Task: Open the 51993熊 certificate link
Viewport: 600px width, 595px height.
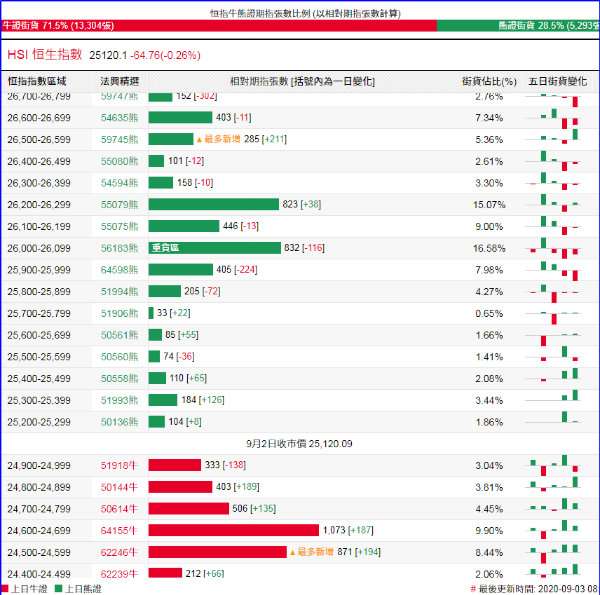Action: coord(119,400)
